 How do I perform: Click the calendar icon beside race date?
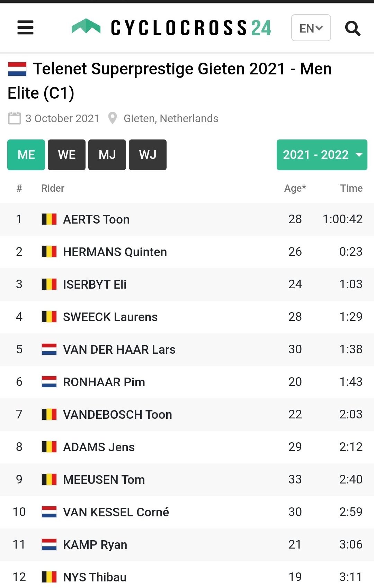point(15,118)
